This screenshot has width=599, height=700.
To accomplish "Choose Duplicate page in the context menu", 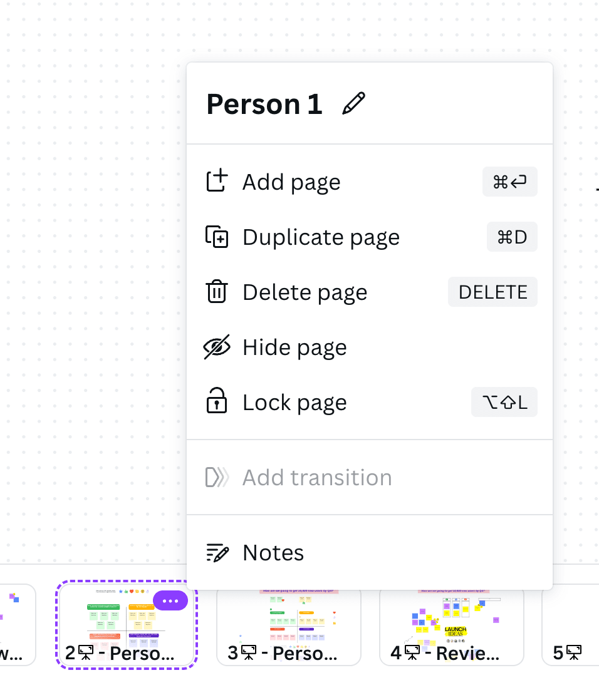I will 321,237.
